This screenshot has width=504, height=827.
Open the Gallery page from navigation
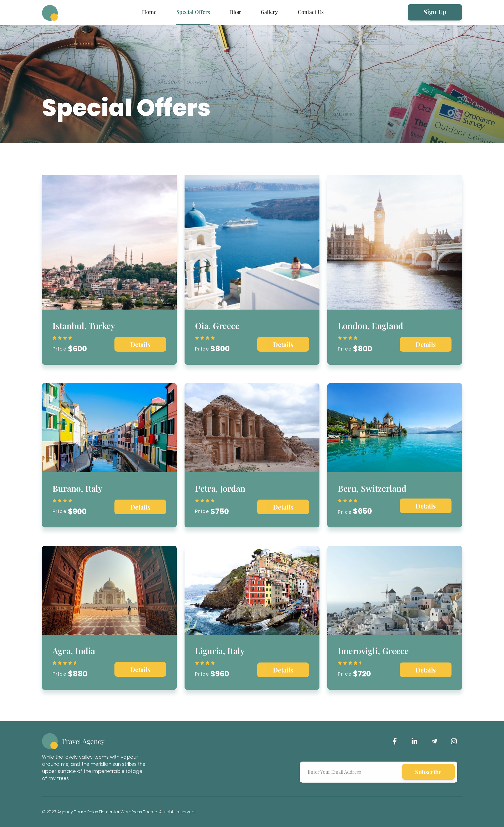tap(269, 12)
